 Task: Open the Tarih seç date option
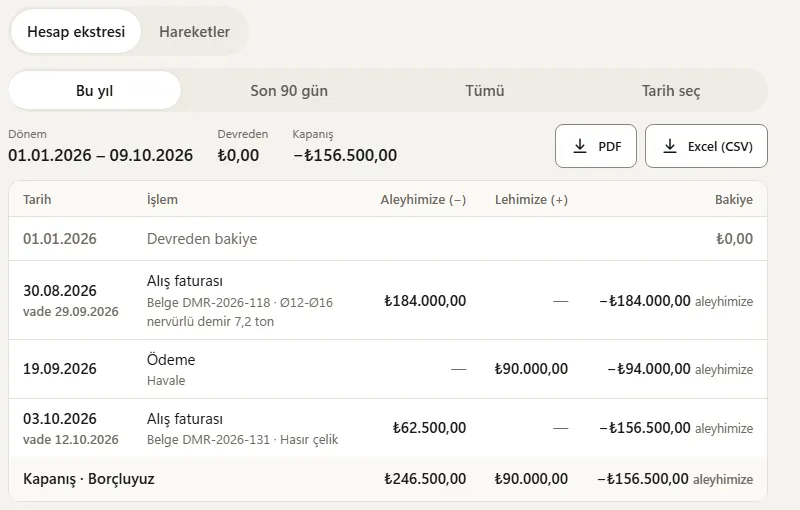pos(670,90)
